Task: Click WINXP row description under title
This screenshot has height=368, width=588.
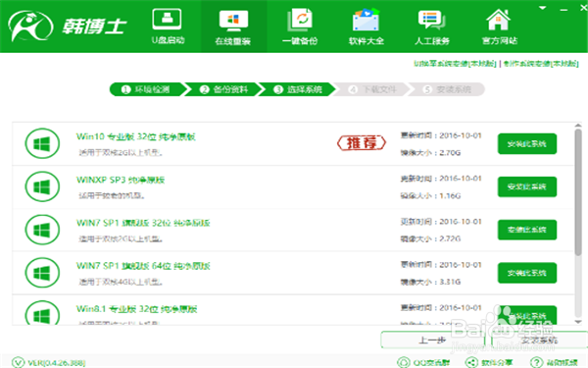Action: (112, 195)
